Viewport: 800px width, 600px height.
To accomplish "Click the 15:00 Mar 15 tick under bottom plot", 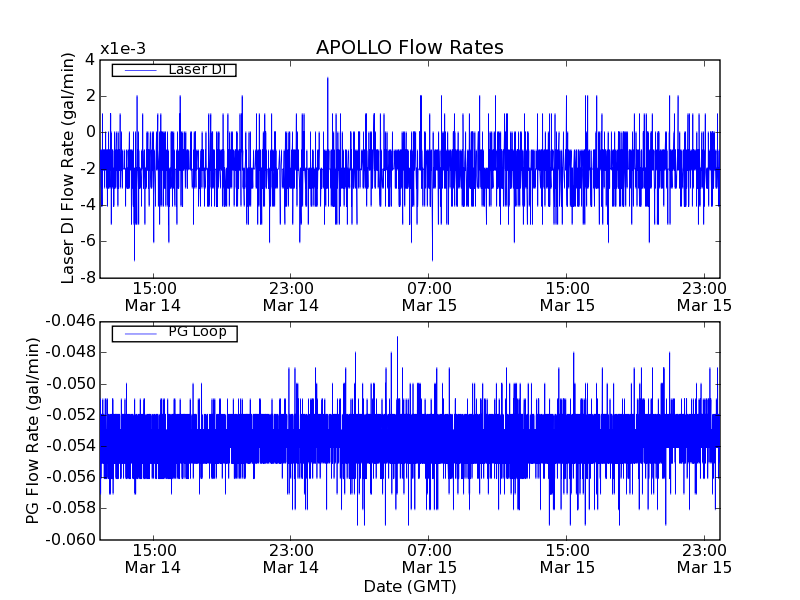I will [x=567, y=558].
